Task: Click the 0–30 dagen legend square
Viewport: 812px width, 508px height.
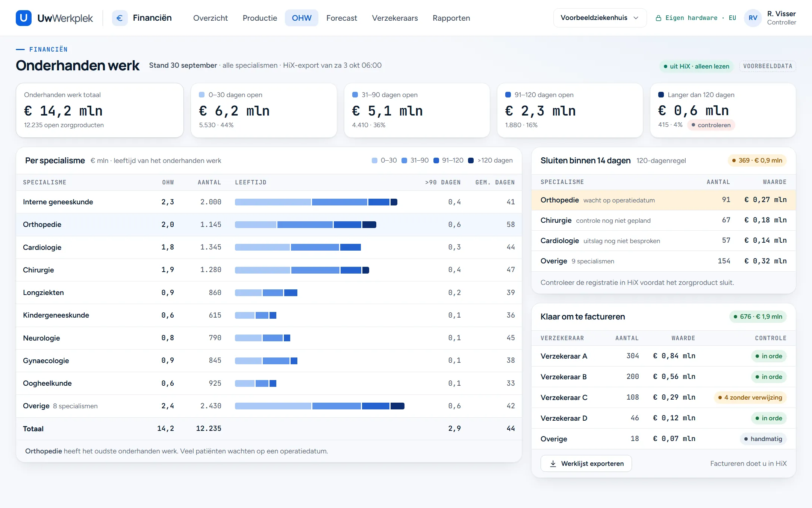Action: click(374, 161)
